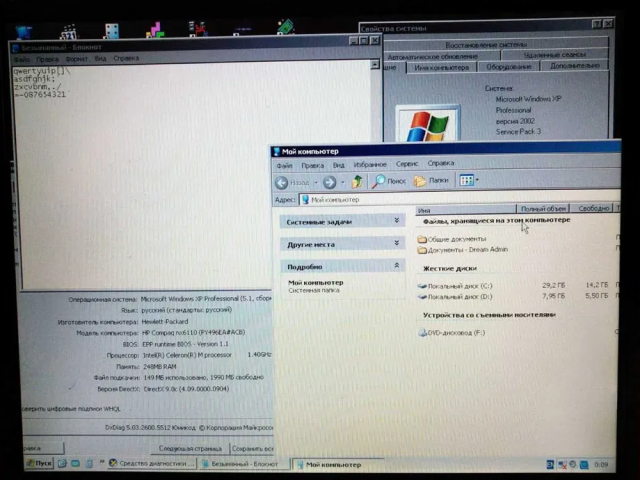The height and width of the screenshot is (480, 640).
Task: Open the Файл menu in Notepad
Action: 22,60
